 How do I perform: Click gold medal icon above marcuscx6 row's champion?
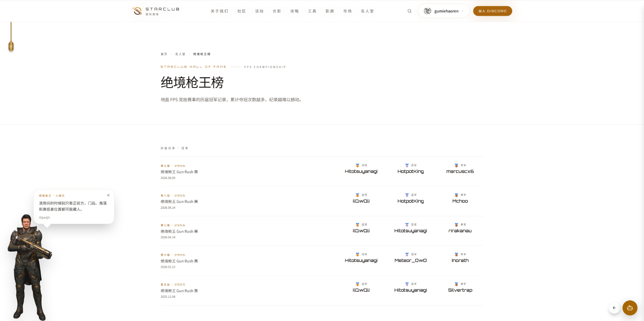pyautogui.click(x=357, y=165)
